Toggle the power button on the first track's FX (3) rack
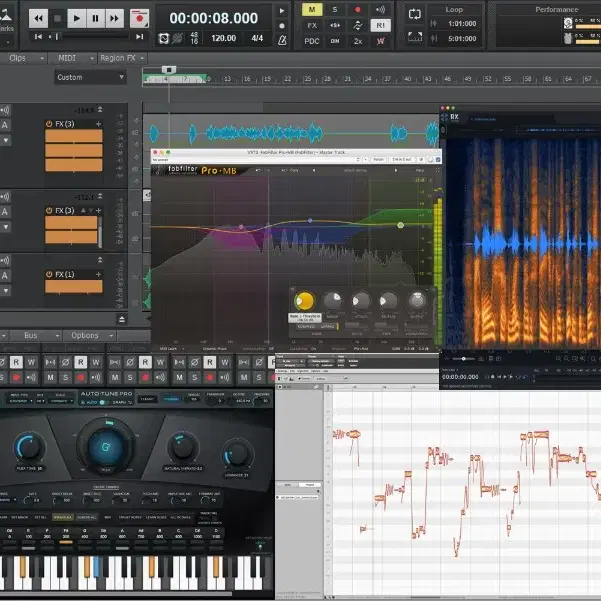601x601 pixels. [49, 124]
